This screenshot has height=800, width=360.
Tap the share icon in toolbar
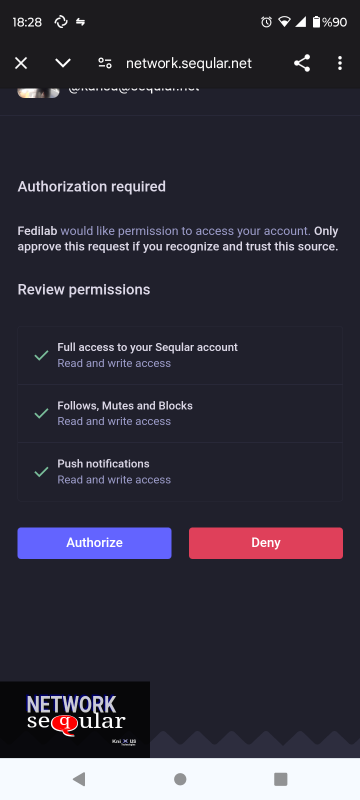tap(302, 63)
